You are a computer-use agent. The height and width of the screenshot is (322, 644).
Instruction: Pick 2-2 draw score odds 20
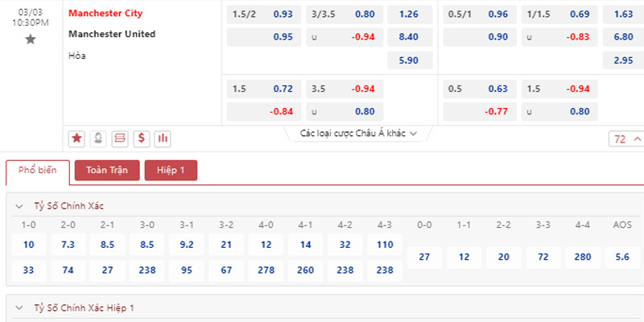tap(504, 257)
